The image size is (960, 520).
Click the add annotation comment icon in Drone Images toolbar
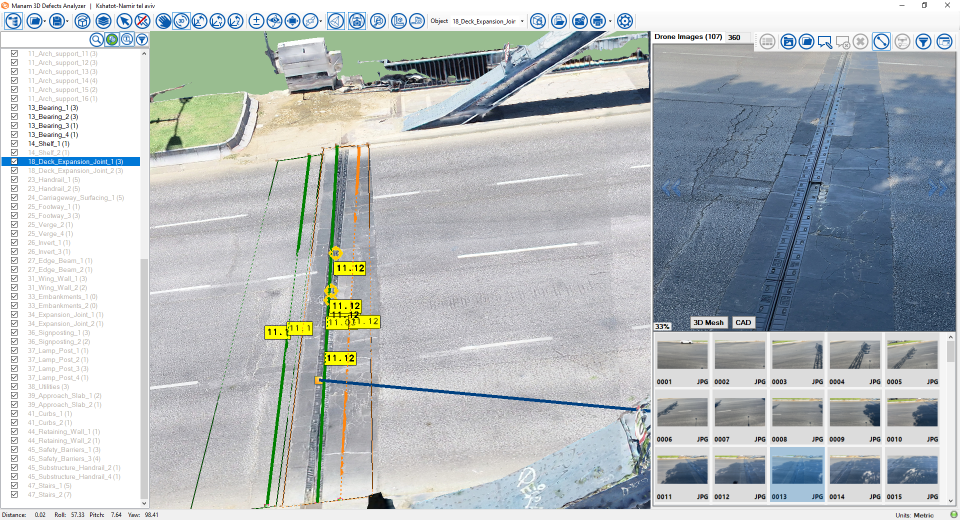click(x=825, y=41)
